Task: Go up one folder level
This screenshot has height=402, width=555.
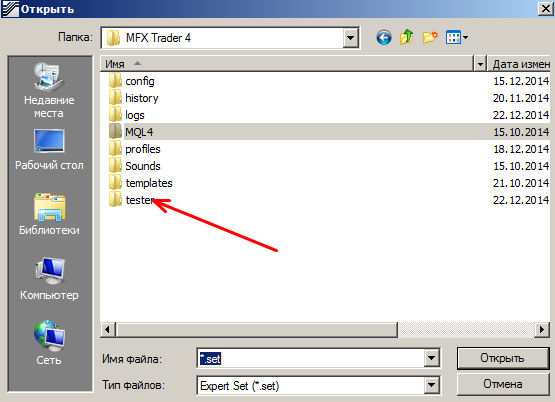Action: click(406, 37)
